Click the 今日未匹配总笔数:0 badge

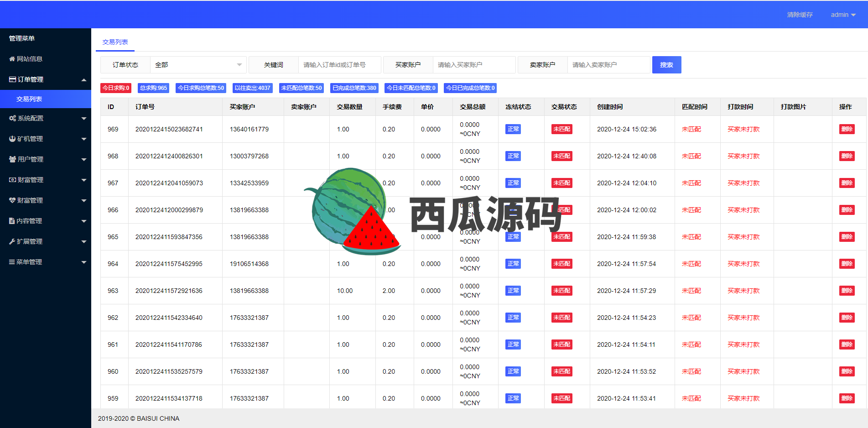pos(411,88)
